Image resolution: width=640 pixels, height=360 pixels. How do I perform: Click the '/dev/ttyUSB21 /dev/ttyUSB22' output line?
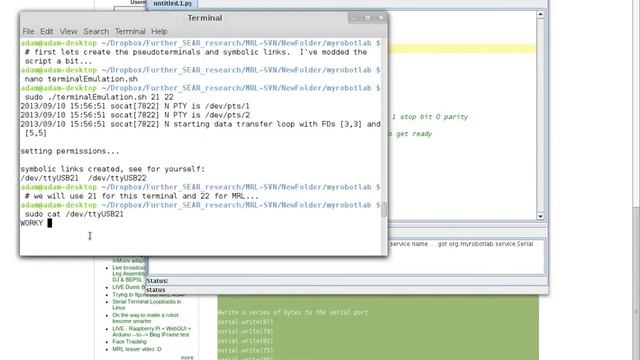[83, 178]
